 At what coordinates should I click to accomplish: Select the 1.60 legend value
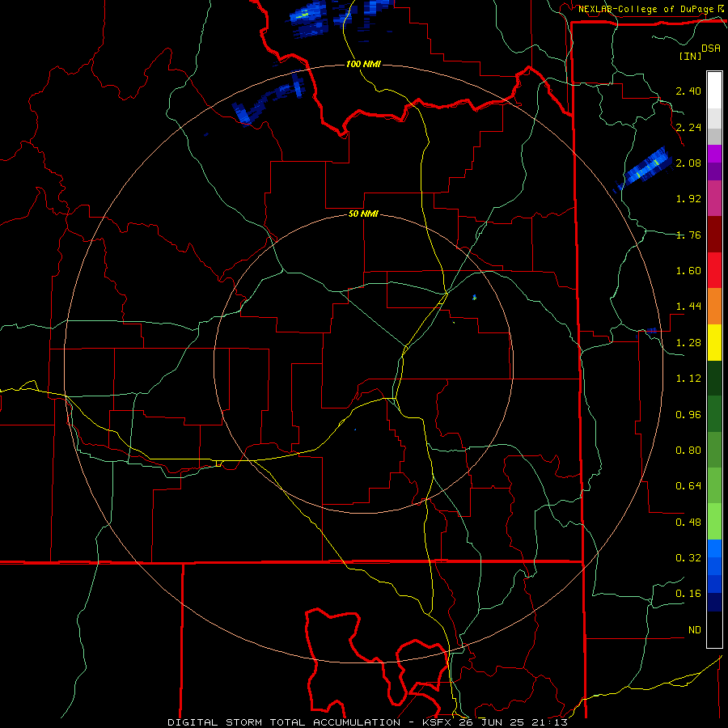688,271
